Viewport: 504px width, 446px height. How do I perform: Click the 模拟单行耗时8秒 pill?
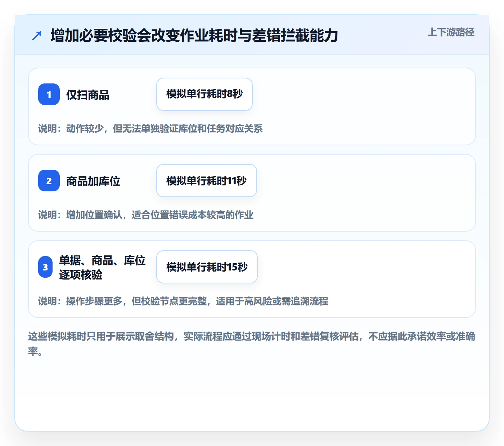click(x=204, y=94)
